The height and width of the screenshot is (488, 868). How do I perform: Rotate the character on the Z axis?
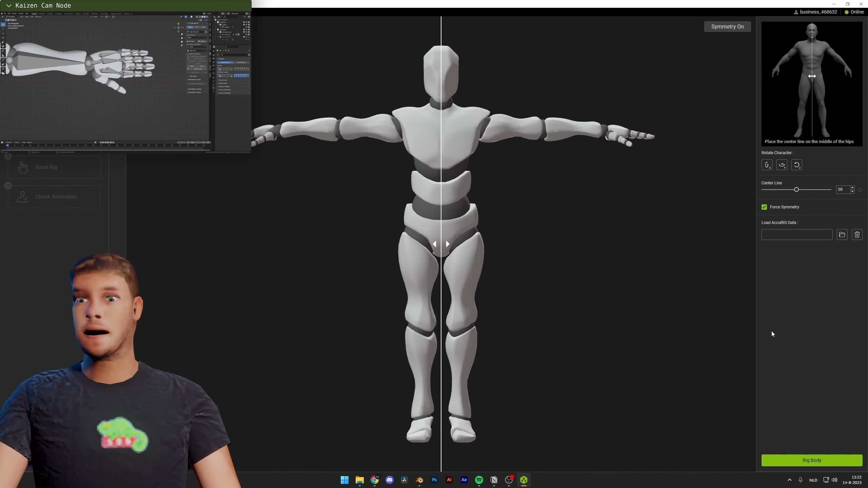pos(797,165)
